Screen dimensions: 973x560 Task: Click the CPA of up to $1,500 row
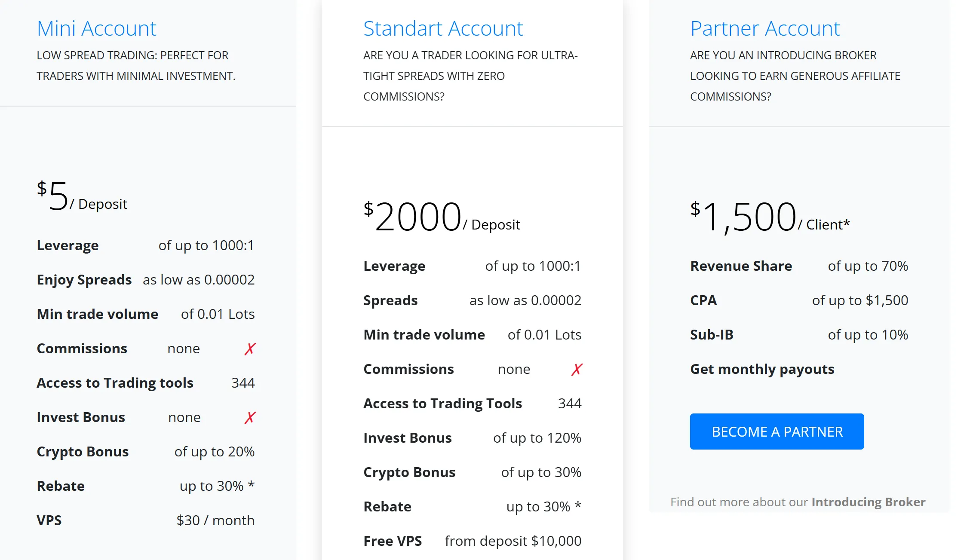coord(799,300)
